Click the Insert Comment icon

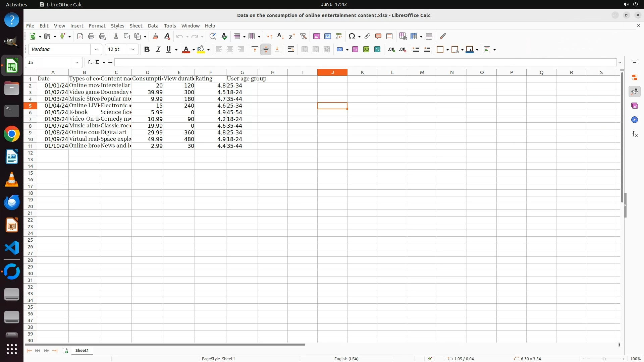pyautogui.click(x=378, y=36)
